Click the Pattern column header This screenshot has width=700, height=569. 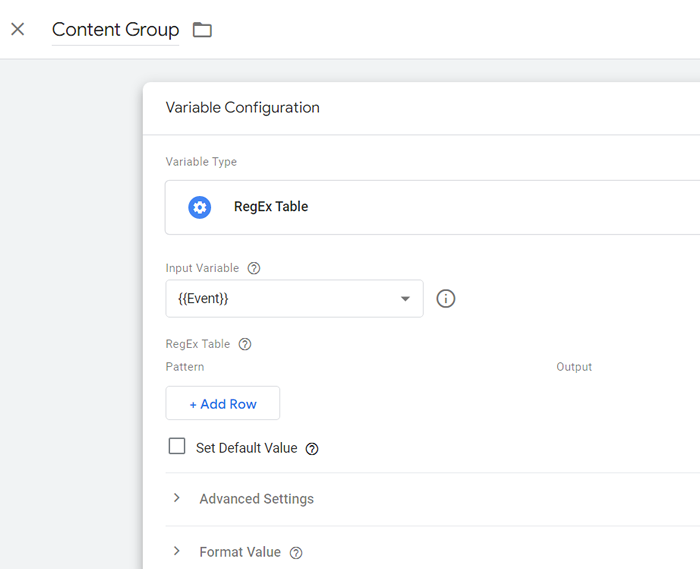[185, 367]
